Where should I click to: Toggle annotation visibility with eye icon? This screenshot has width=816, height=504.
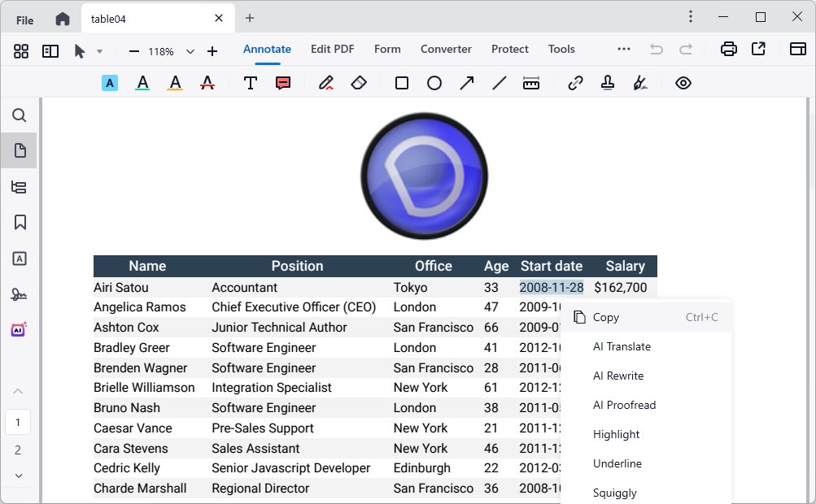tap(683, 83)
